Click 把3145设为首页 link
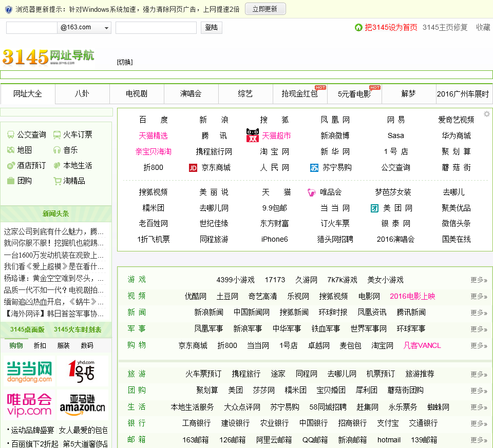The height and width of the screenshot is (448, 493). [x=391, y=28]
